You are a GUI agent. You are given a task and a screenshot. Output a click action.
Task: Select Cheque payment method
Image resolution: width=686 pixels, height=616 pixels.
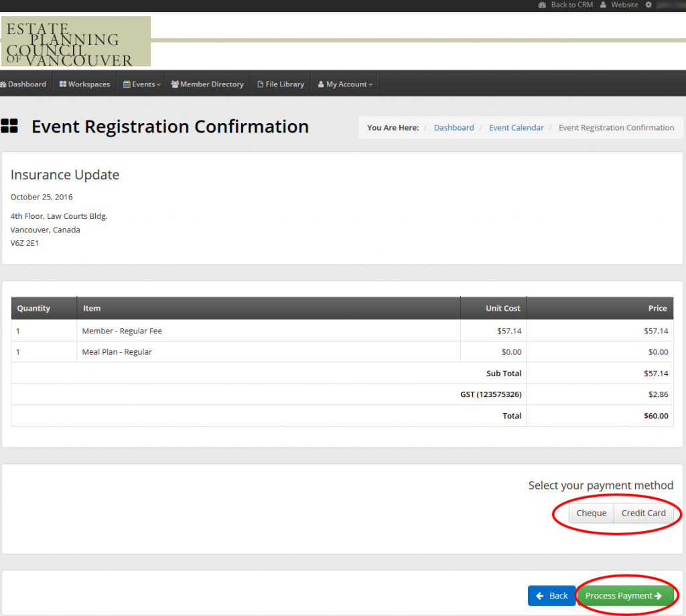[x=591, y=513]
